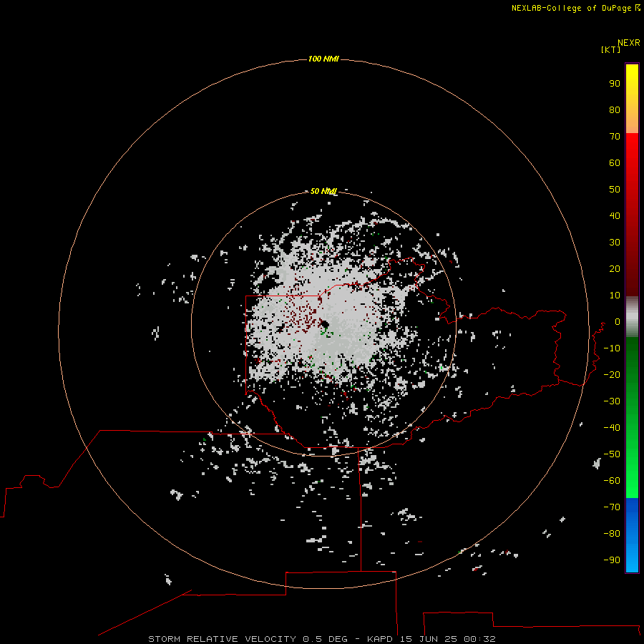This screenshot has width=644, height=644.
Task: Click the Storm Relative Velocity caption at bottom
Action: pos(322,639)
